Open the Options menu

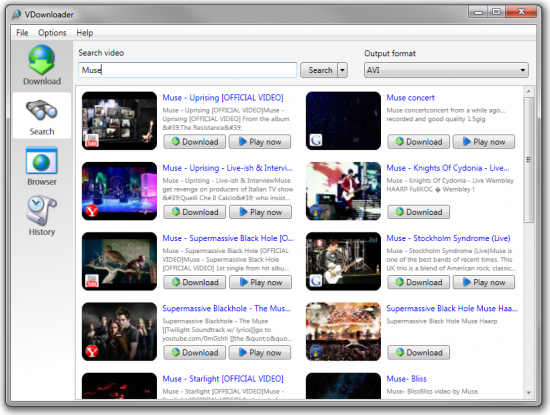coord(52,33)
